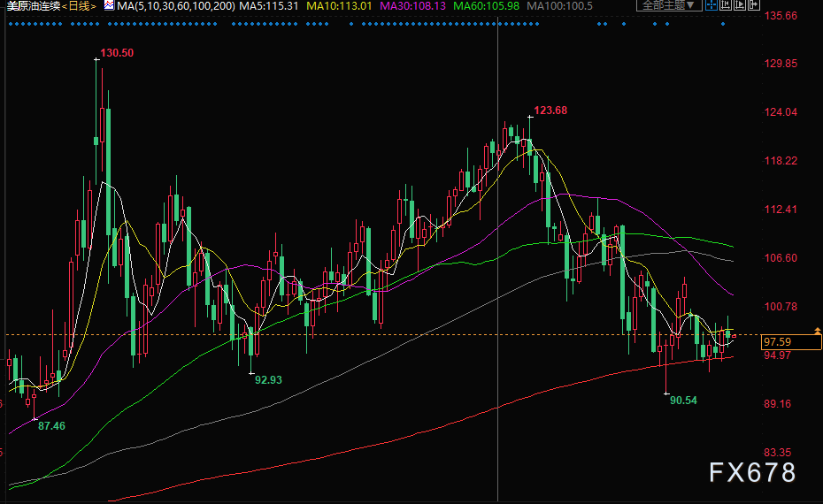Select the white MA5:115.31 label
Image resolution: width=823 pixels, height=504 pixels.
(271, 6)
